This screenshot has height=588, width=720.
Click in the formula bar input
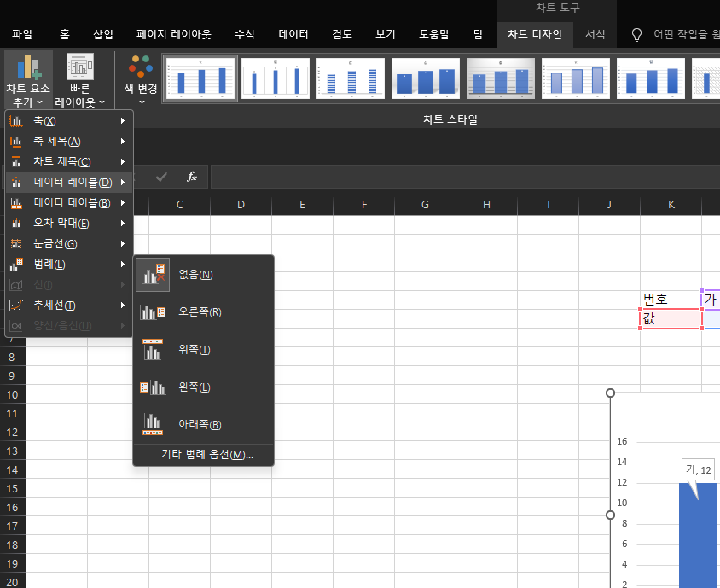coord(465,177)
